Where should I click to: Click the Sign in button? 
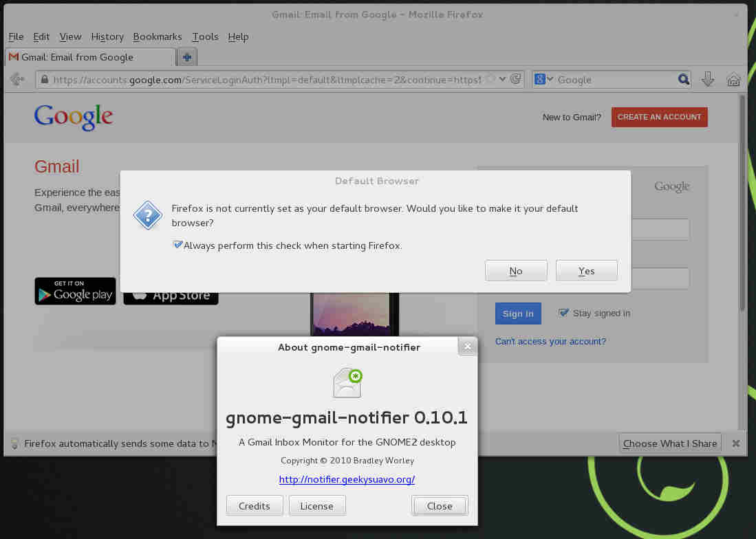518,313
